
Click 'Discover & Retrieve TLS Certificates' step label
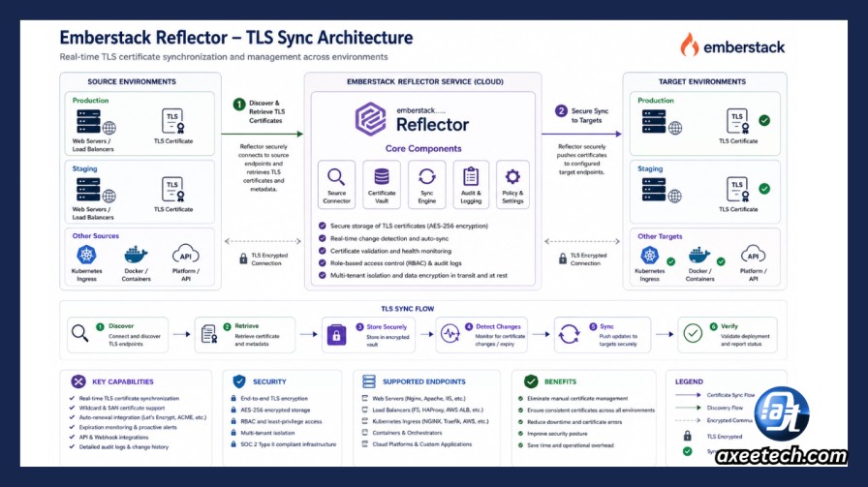coord(266,111)
